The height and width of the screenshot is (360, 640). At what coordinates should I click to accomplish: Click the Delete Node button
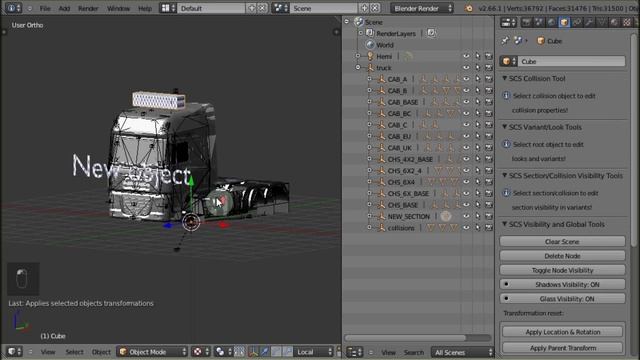[562, 256]
